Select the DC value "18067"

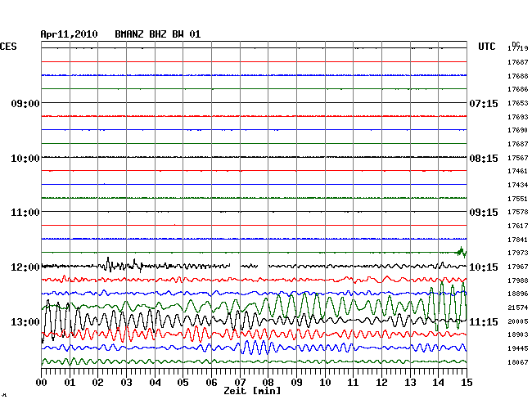coord(518,362)
